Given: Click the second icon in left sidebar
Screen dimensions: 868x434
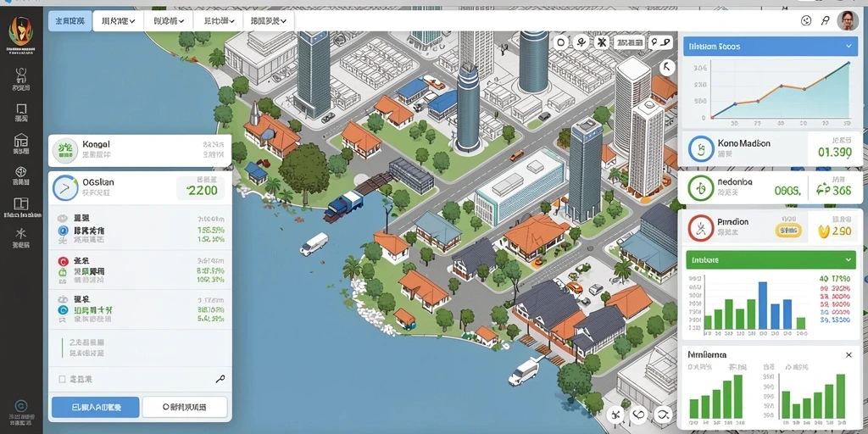Looking at the screenshot, I should (x=21, y=111).
